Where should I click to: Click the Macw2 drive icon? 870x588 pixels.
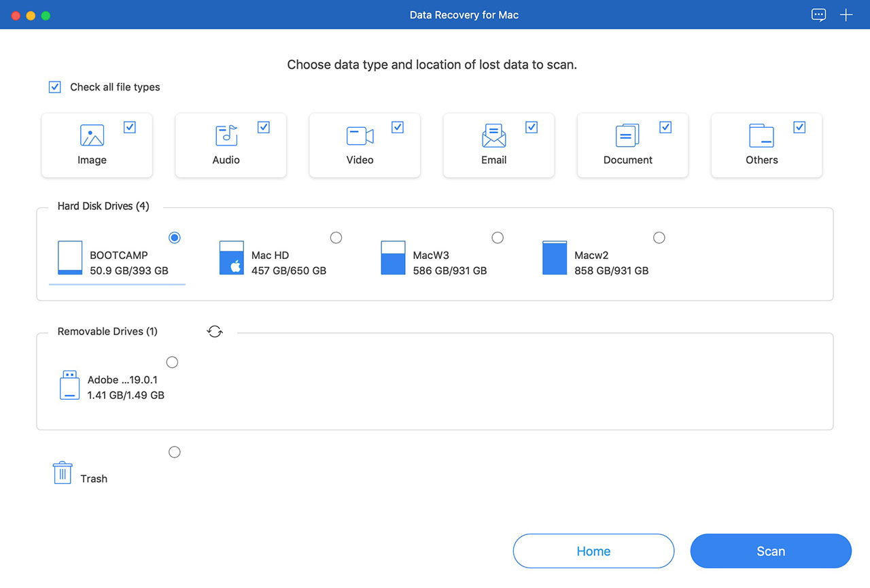pyautogui.click(x=555, y=258)
